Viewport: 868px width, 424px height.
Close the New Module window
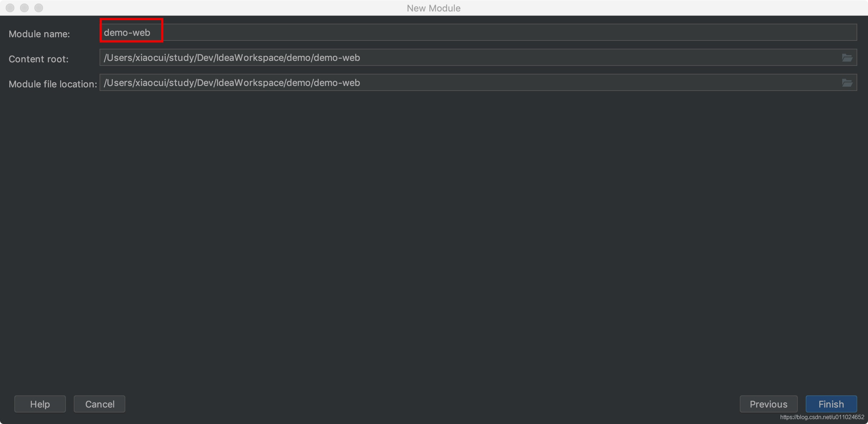[x=10, y=8]
